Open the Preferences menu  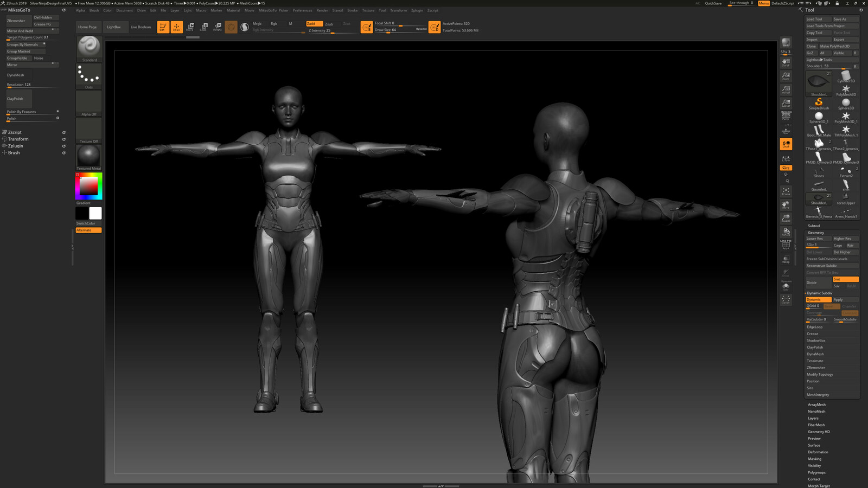[302, 10]
